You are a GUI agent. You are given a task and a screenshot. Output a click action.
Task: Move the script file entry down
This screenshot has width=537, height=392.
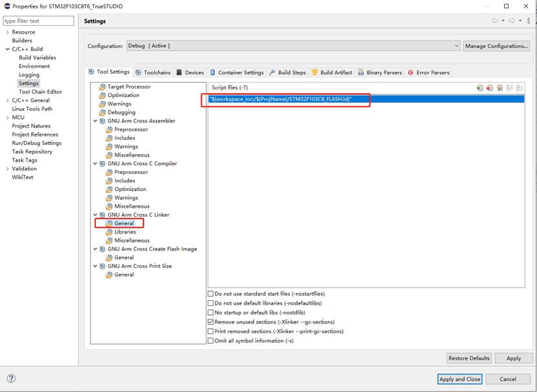pyautogui.click(x=518, y=87)
